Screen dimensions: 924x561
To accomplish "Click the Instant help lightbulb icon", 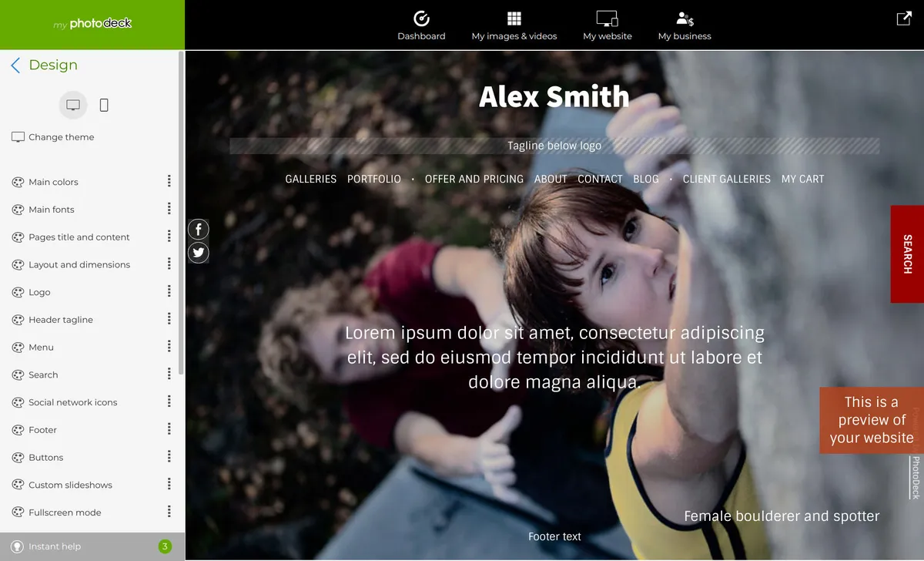I will 17,546.
